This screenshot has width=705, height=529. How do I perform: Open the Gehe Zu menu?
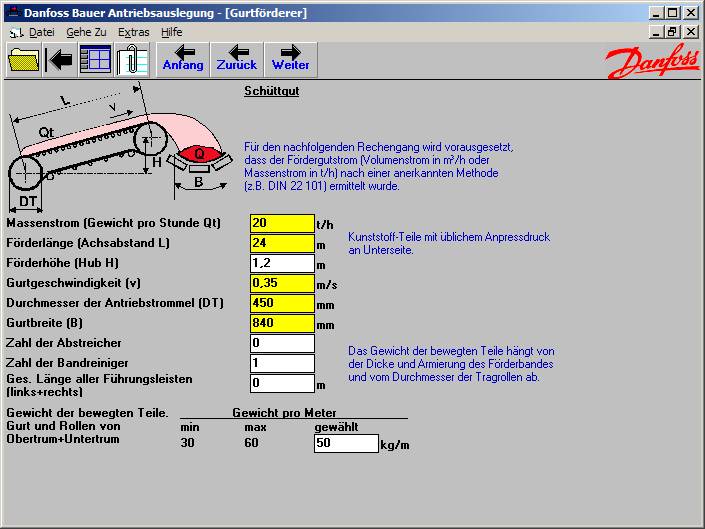86,32
